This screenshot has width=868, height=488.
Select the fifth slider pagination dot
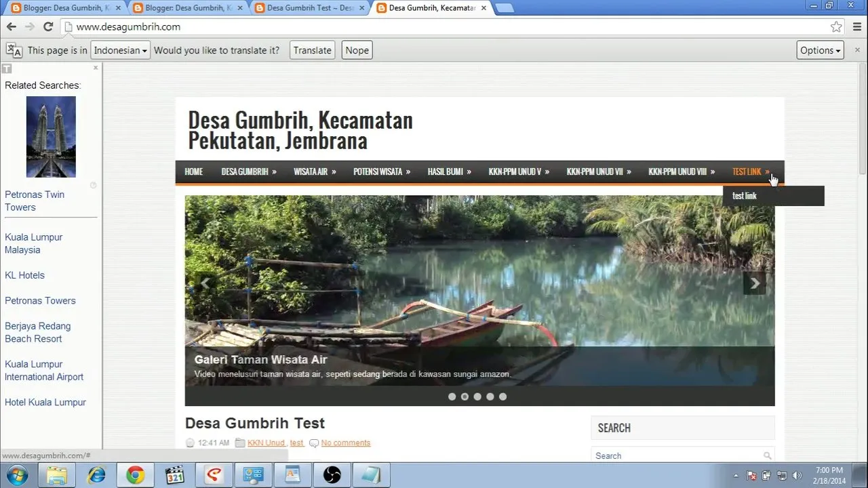click(x=502, y=396)
